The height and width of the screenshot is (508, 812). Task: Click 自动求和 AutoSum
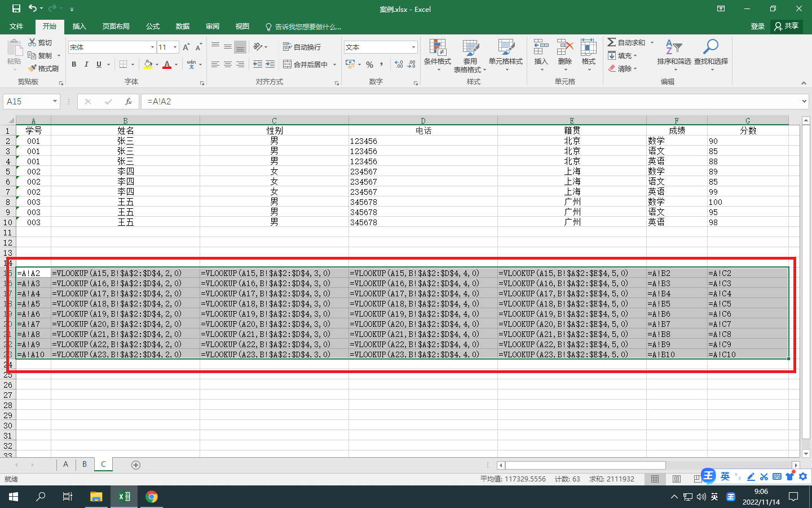626,42
